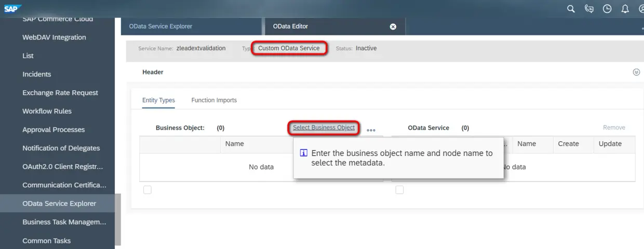Open the search magnifier icon
Screen dimensions: 644x249
(x=571, y=9)
